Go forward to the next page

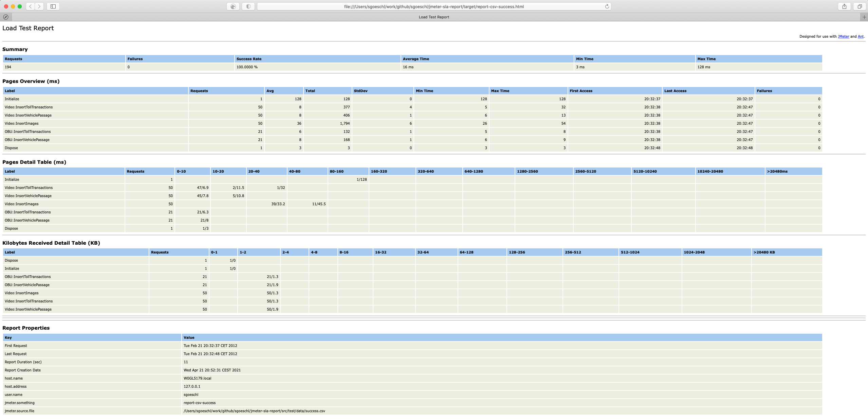click(x=39, y=6)
